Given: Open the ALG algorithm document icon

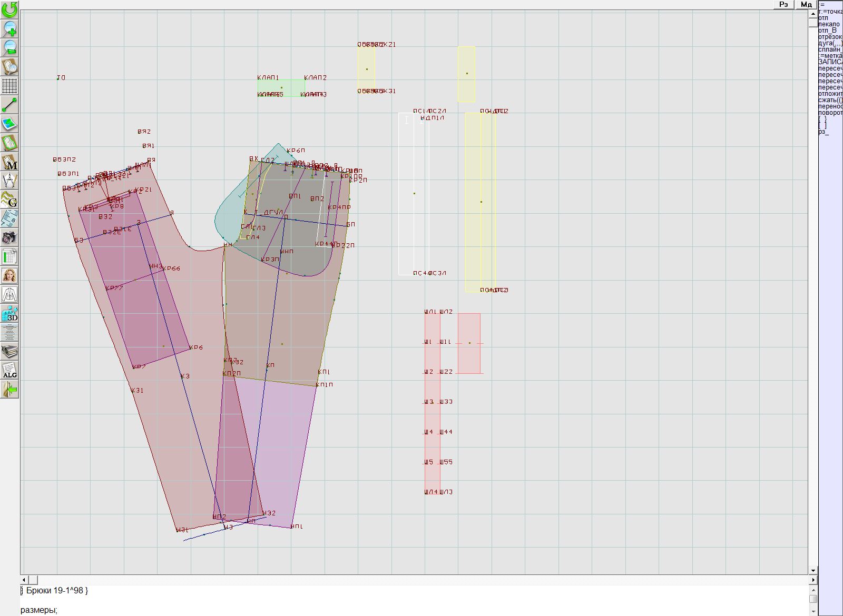Looking at the screenshot, I should 9,371.
